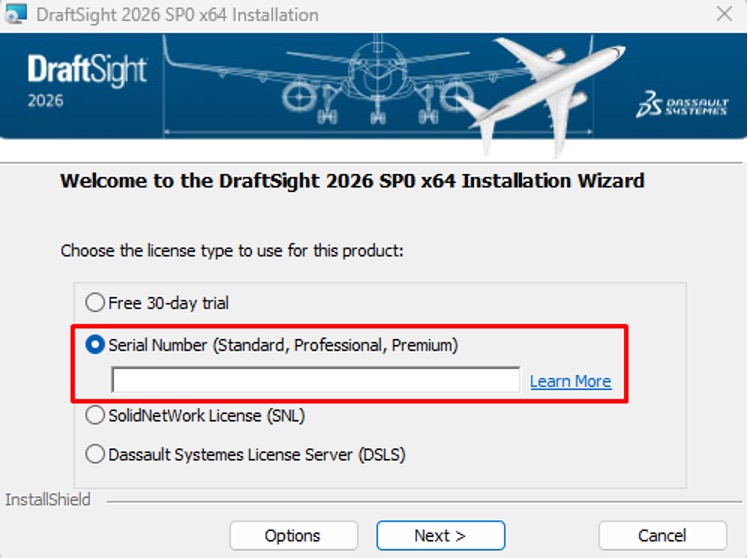This screenshot has width=748, height=558.
Task: Open the Learn More link
Action: point(571,382)
